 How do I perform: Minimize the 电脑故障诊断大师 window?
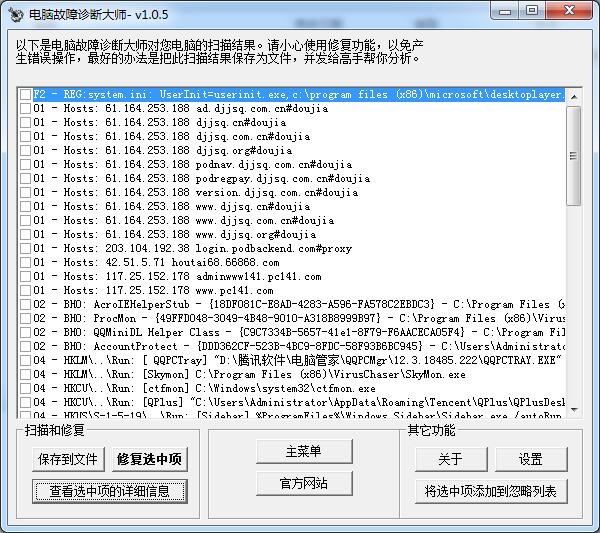505,11
